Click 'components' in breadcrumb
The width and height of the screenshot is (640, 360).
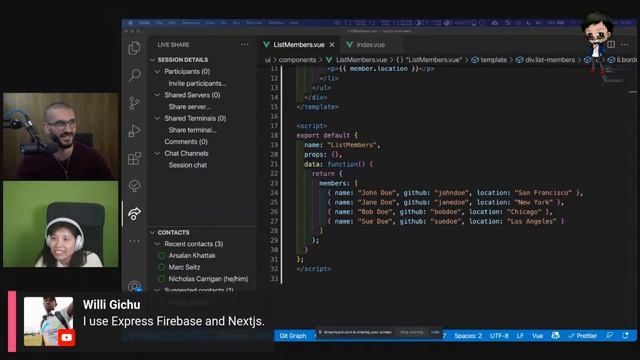click(297, 60)
